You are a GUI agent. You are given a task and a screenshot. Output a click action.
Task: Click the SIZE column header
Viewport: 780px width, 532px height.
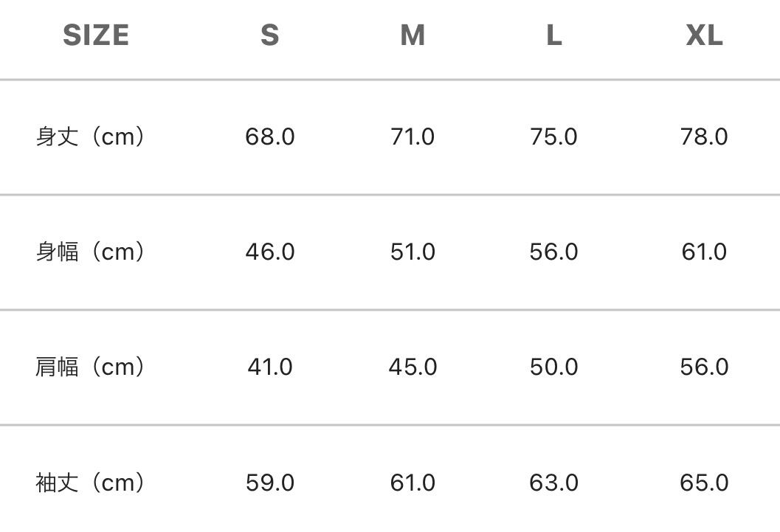(x=96, y=35)
